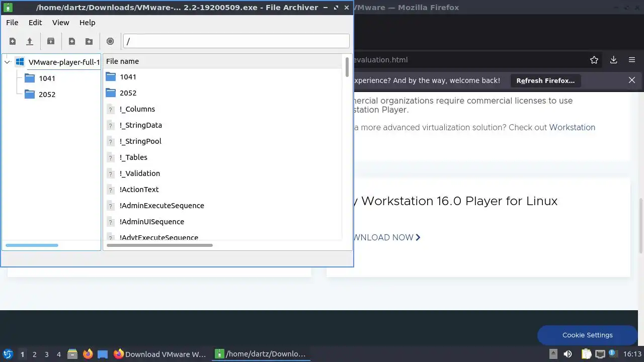Screen dimensions: 644x362
Task: Click the File Archiver window menu icon
Action: 9,8
